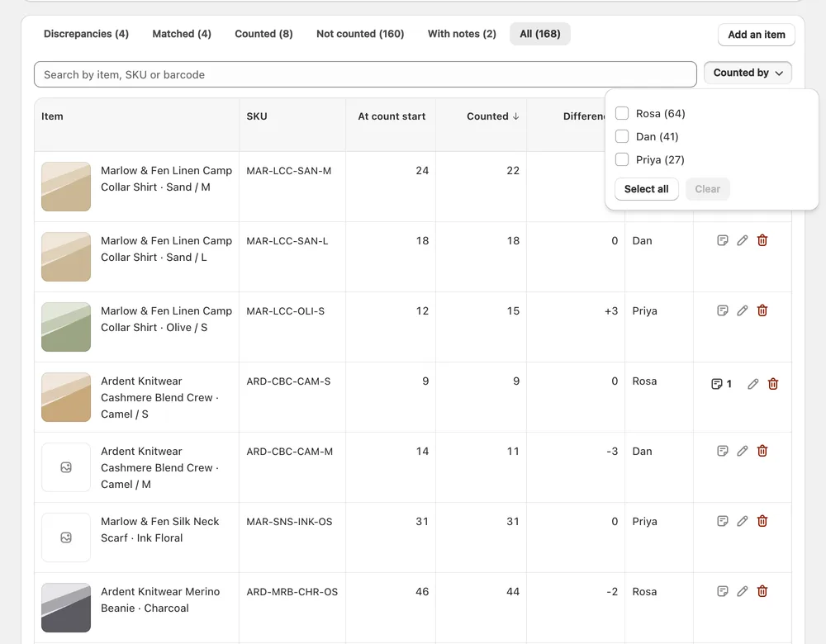Edit the Olive / S shirt count with pencil icon
This screenshot has width=826, height=644.
743,310
